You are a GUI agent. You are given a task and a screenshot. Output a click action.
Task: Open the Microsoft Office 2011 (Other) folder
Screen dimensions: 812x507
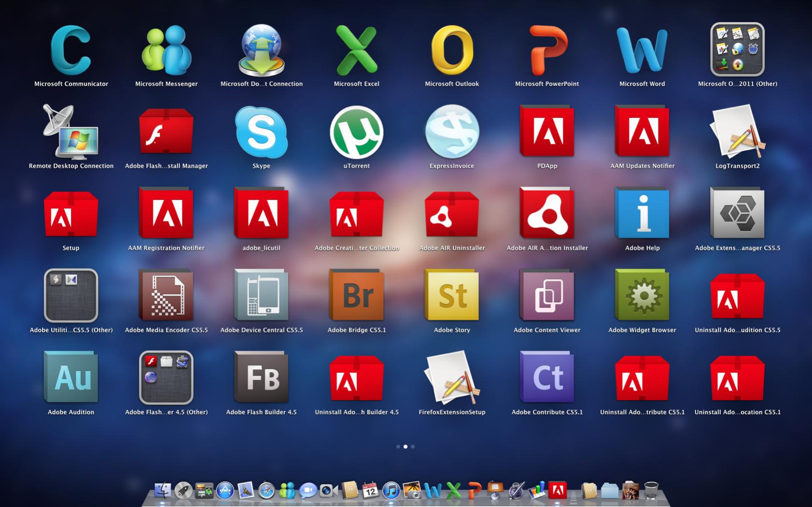pos(738,49)
